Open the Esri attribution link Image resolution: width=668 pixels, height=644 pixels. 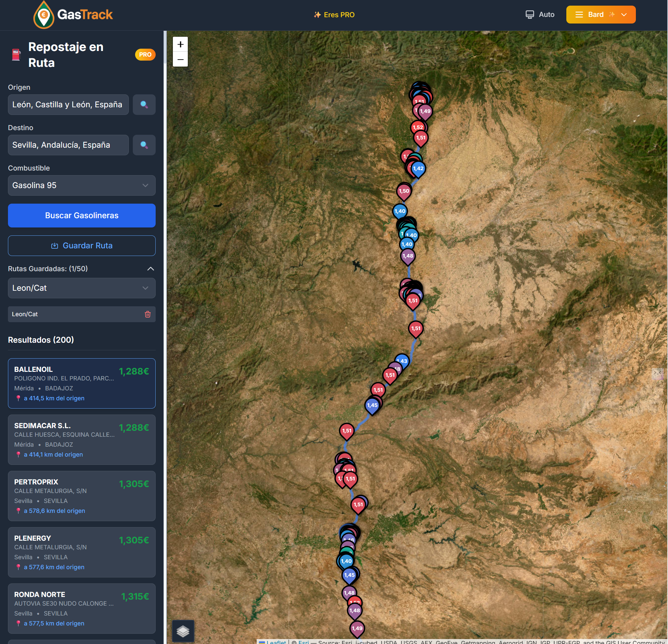pos(303,642)
